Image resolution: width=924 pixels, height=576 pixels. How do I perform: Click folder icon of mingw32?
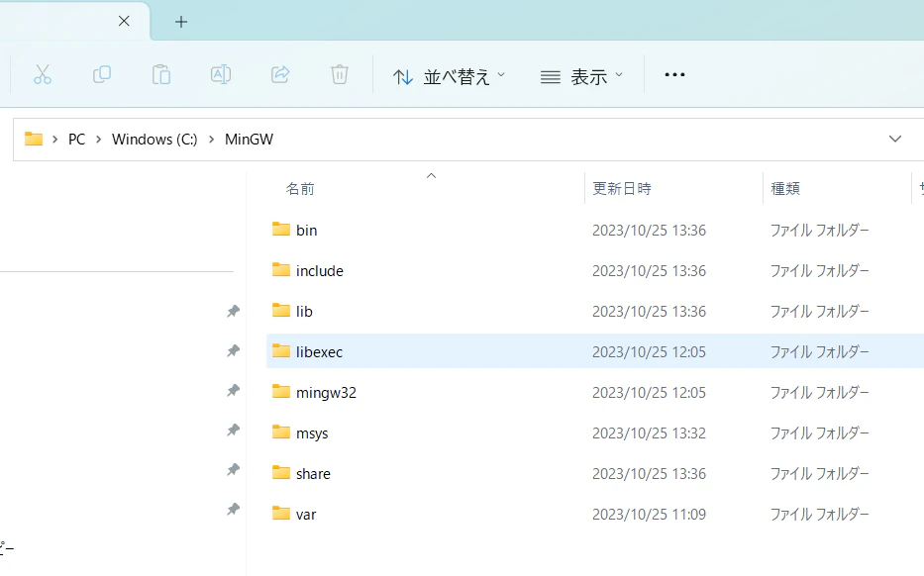(281, 392)
